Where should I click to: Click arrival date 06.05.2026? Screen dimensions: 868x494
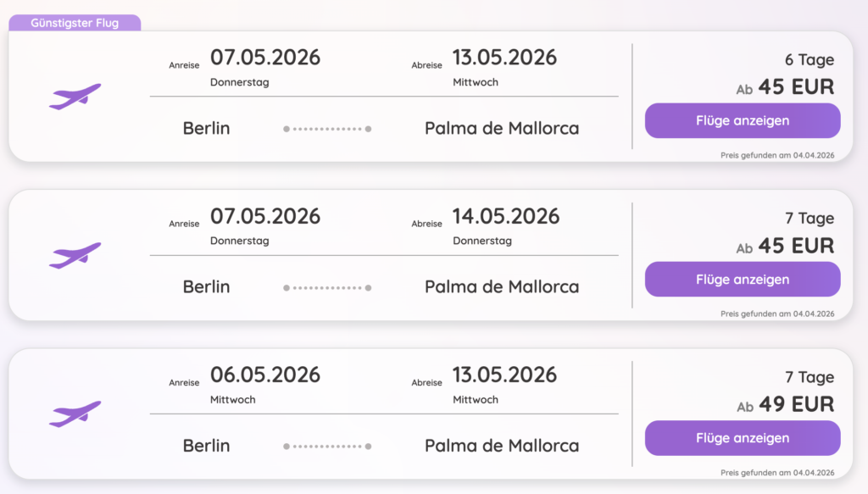(x=265, y=375)
